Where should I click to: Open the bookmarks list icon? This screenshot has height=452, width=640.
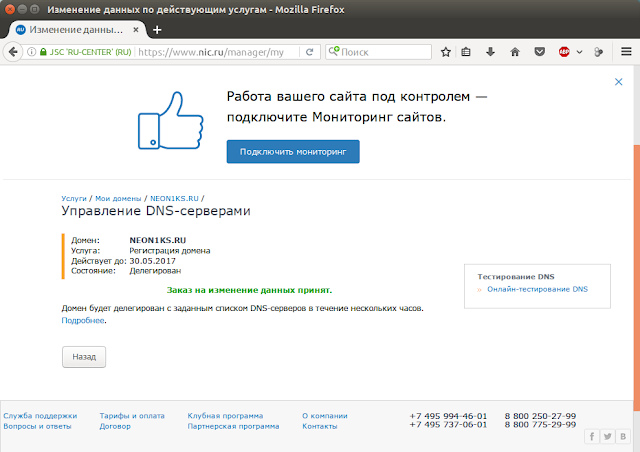[x=466, y=52]
